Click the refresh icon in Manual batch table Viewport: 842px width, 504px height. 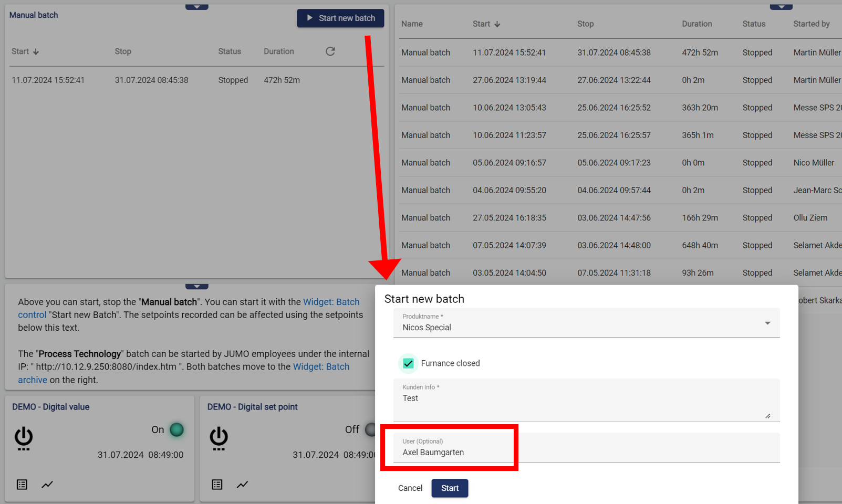pyautogui.click(x=330, y=51)
